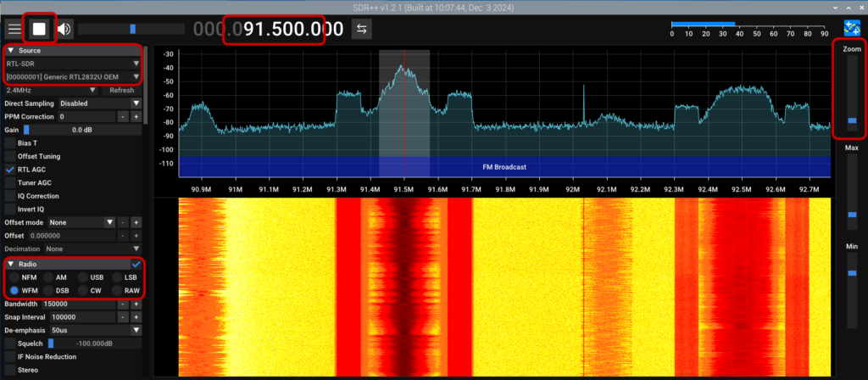Image resolution: width=868 pixels, height=380 pixels.
Task: Click the SDR++ logo icon at top right
Action: (x=852, y=29)
